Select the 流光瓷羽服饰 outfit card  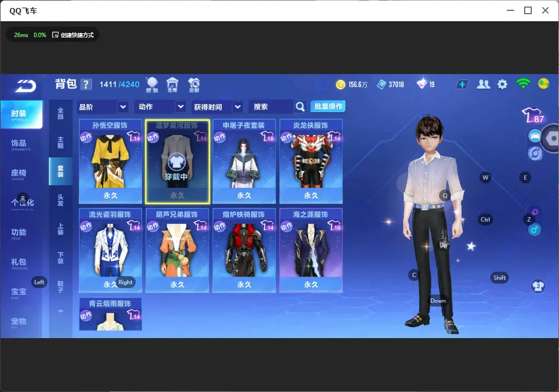111,250
